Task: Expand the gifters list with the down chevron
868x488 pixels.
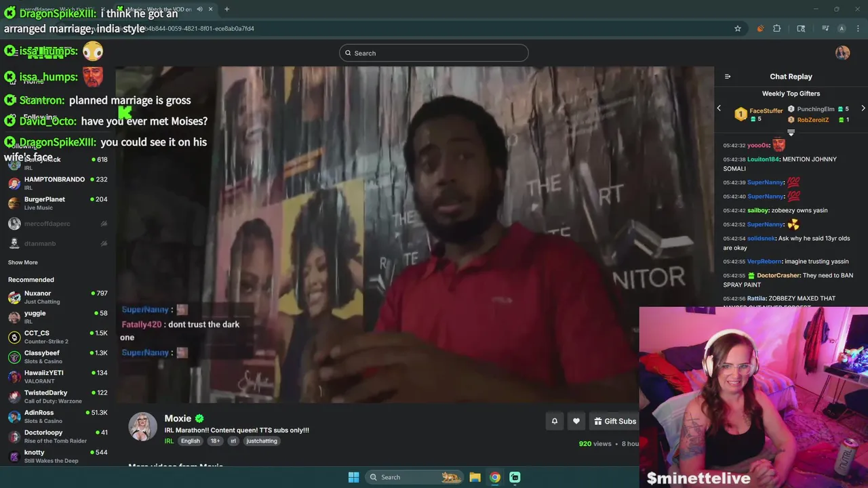Action: coord(791,133)
